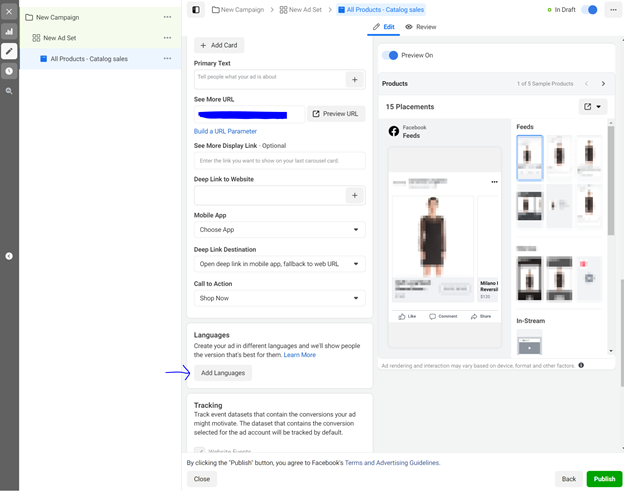Open the Call to Action Shop Now dropdown
Screen dimensions: 624x491
[279, 298]
